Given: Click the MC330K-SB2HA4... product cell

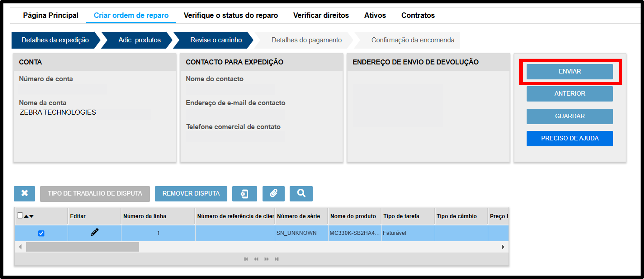Looking at the screenshot, I should coord(355,233).
